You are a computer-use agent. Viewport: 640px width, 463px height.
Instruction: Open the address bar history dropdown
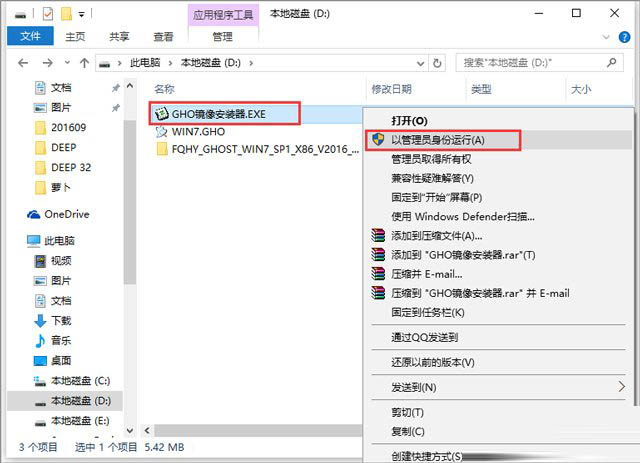click(x=420, y=63)
